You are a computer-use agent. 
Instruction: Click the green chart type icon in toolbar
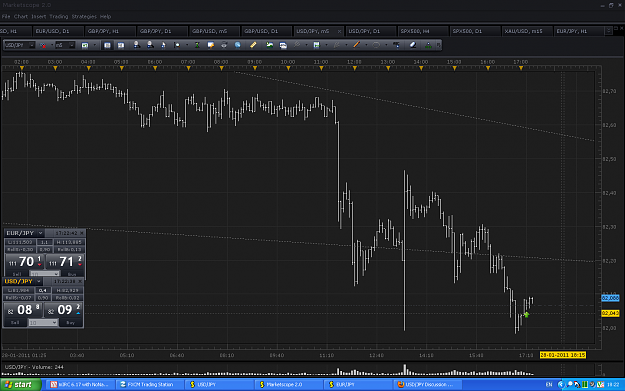point(85,45)
